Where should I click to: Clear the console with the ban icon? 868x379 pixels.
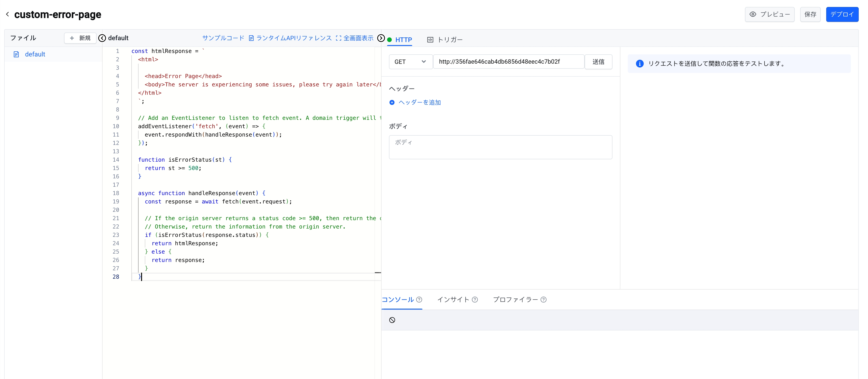392,320
